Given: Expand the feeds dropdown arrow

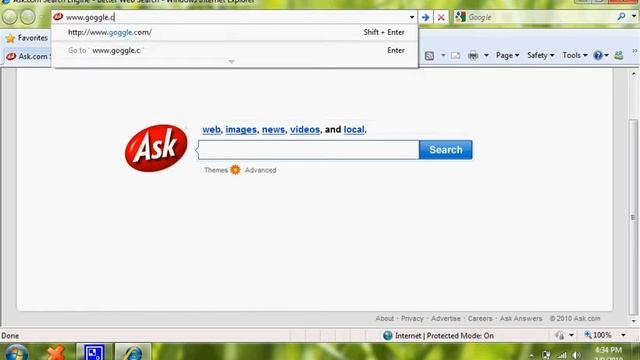Looking at the screenshot, I should click(443, 56).
